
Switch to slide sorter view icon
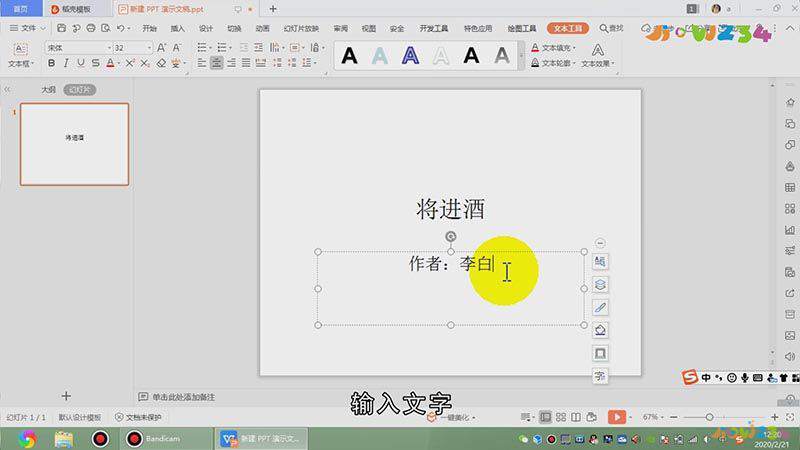[561, 417]
